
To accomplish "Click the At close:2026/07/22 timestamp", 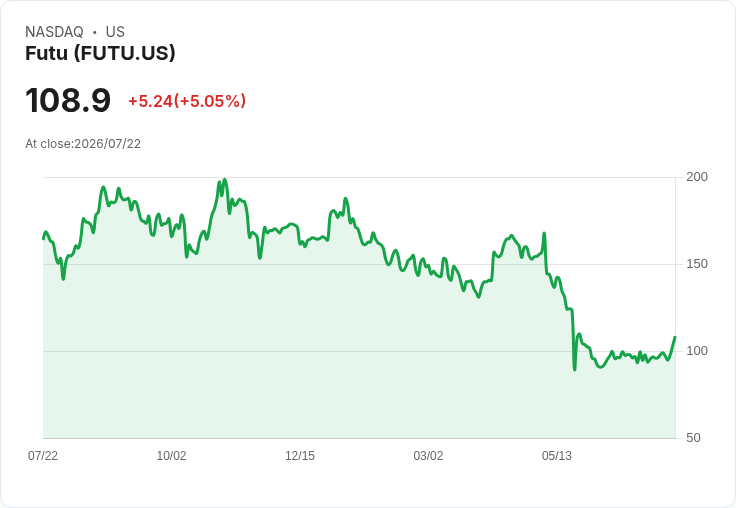I will tap(83, 144).
